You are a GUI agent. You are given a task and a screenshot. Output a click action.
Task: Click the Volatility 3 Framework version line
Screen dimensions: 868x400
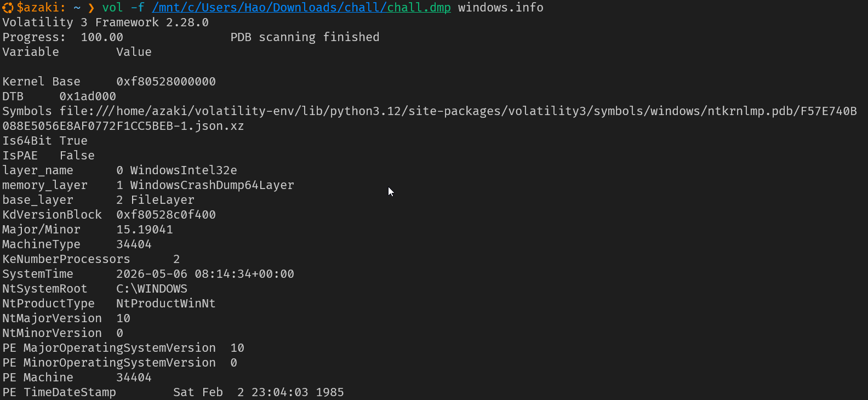(106, 22)
